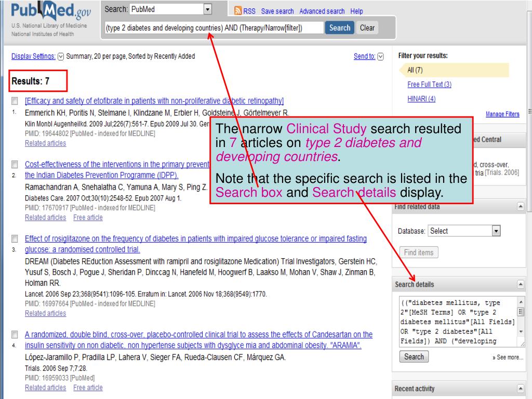
Task: Check the box for the Candesartan trial article
Action: [x=15, y=335]
